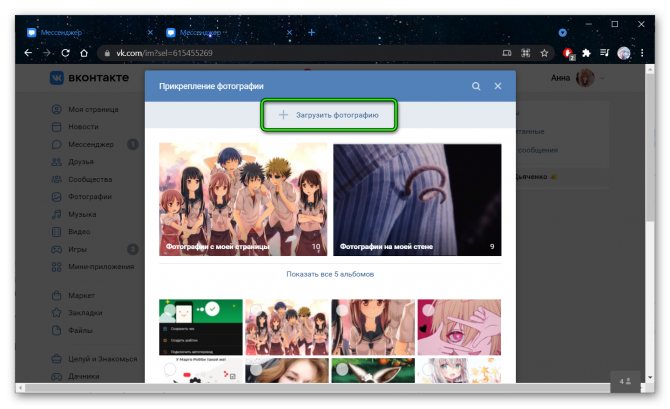Viewport: 670px width, 409px height.
Task: Open Целуй и Знакомься in sidebar
Action: (94, 359)
